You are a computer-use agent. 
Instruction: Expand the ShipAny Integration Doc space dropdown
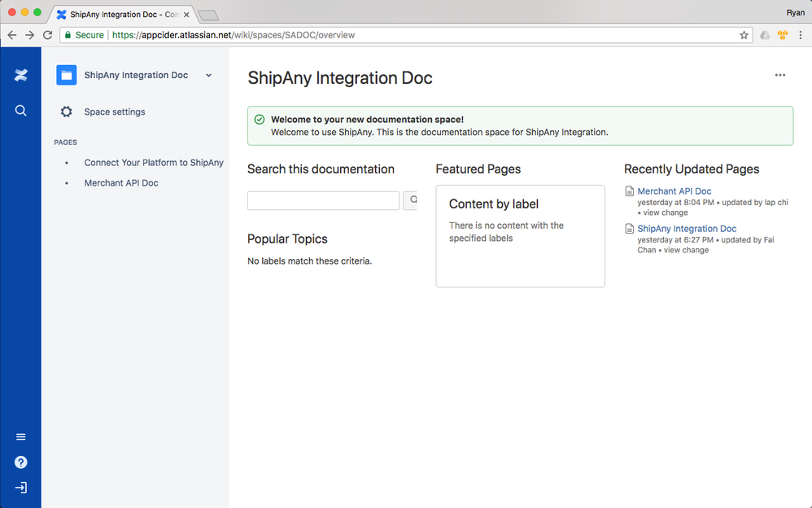[x=209, y=75]
